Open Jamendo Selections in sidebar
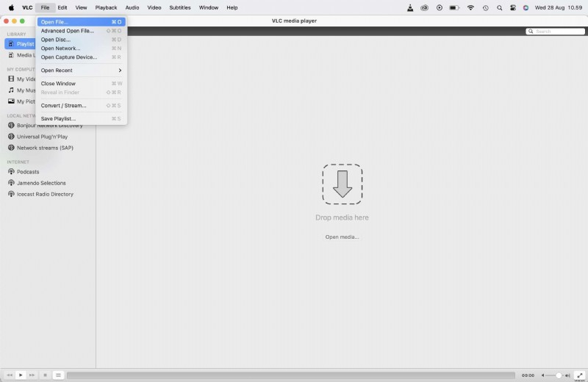The width and height of the screenshot is (588, 382). [41, 183]
